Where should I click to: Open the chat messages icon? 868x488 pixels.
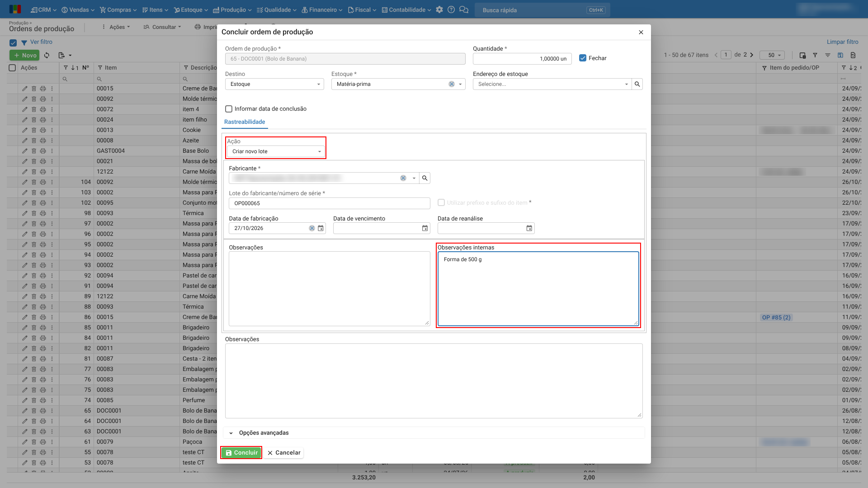pyautogui.click(x=463, y=9)
